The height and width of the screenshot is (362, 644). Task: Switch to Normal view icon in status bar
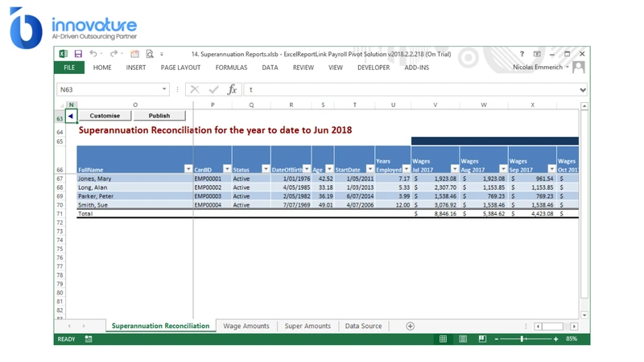443,339
